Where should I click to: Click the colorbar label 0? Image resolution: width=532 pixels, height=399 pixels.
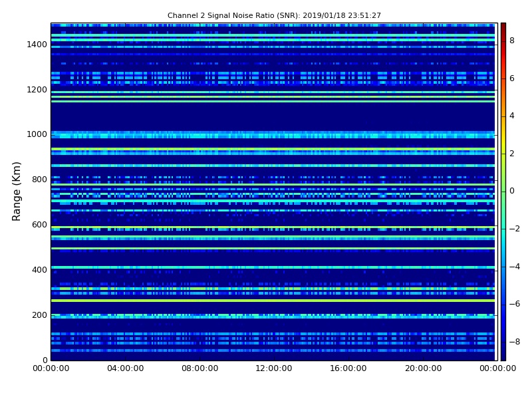(512, 191)
